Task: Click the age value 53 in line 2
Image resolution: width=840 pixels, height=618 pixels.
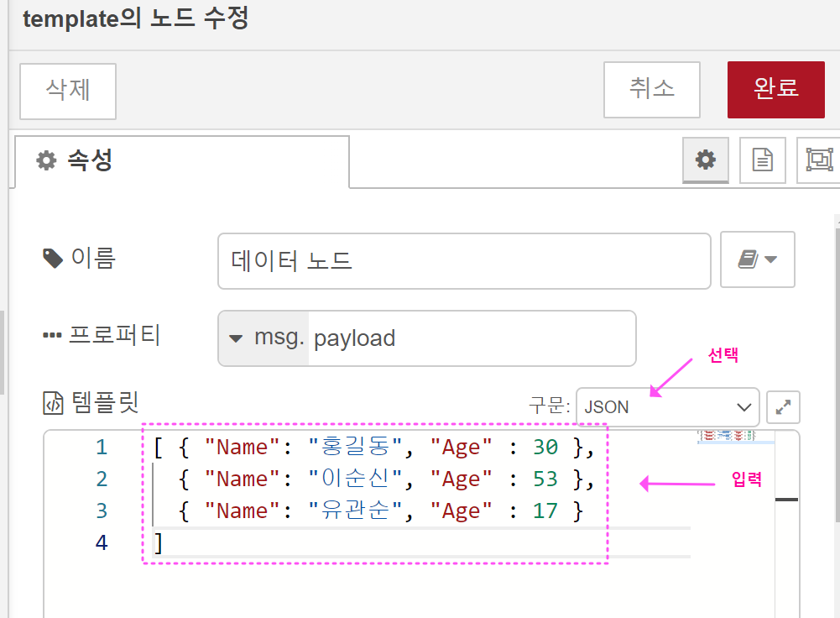Action: (x=545, y=479)
